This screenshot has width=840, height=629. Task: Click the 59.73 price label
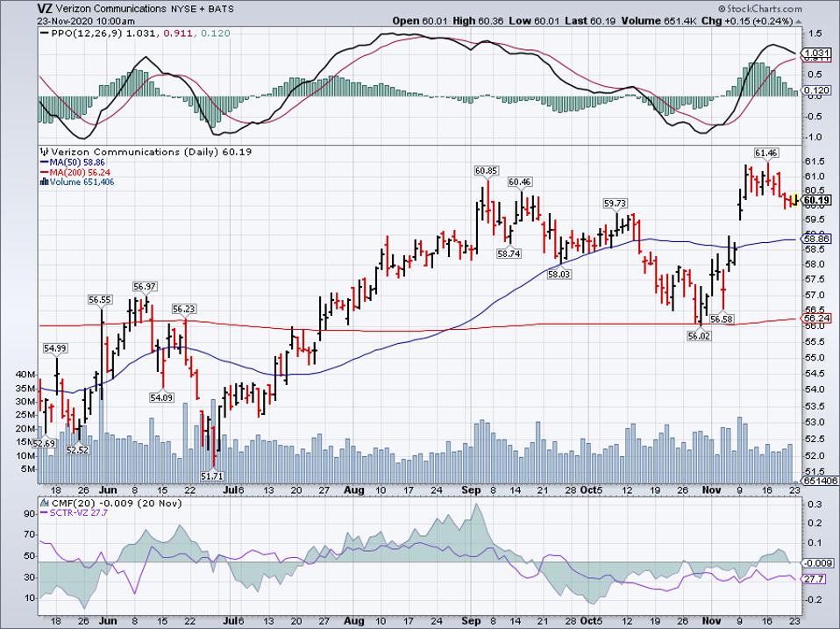click(615, 204)
